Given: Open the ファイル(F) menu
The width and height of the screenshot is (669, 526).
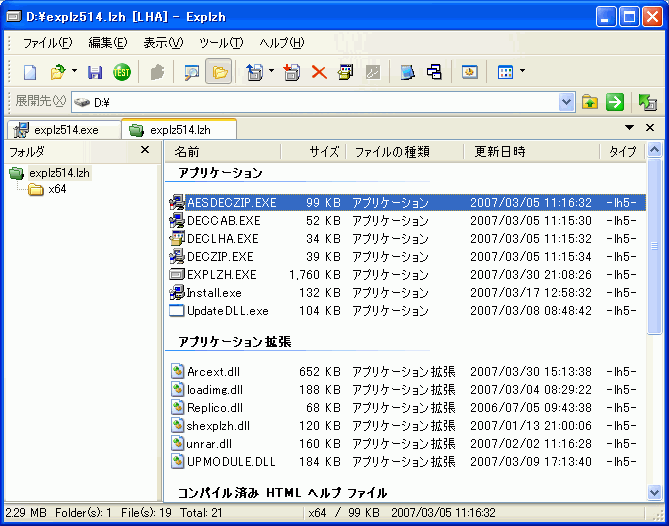Looking at the screenshot, I should coord(47,43).
